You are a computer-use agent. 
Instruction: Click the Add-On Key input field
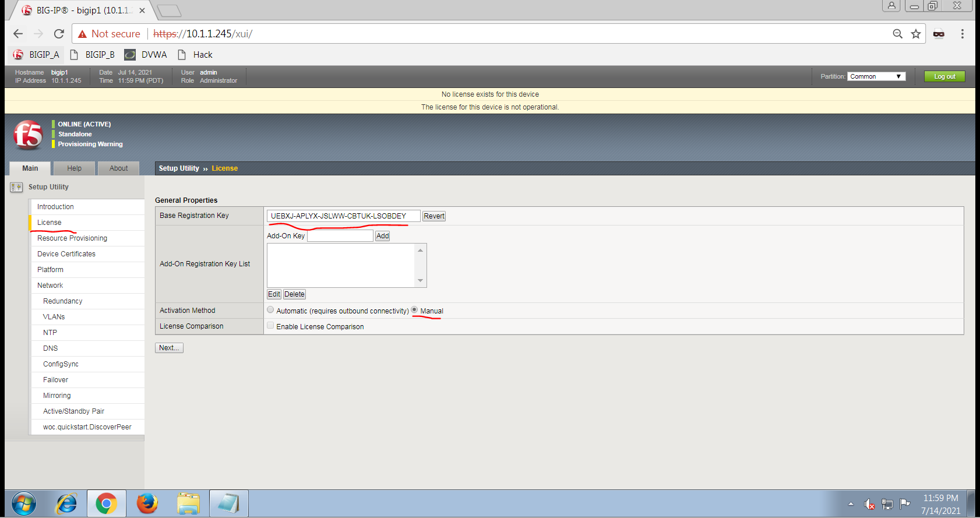point(340,236)
